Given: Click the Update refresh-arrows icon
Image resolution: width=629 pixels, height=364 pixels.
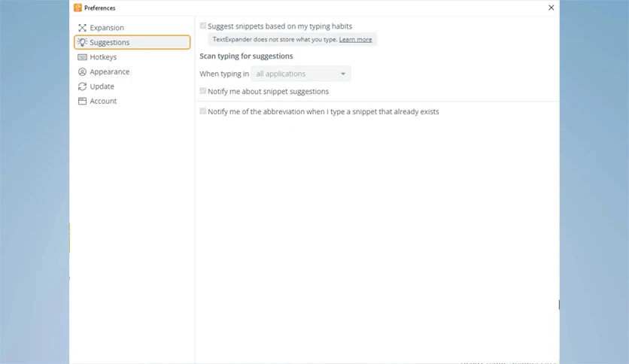Looking at the screenshot, I should coord(82,86).
